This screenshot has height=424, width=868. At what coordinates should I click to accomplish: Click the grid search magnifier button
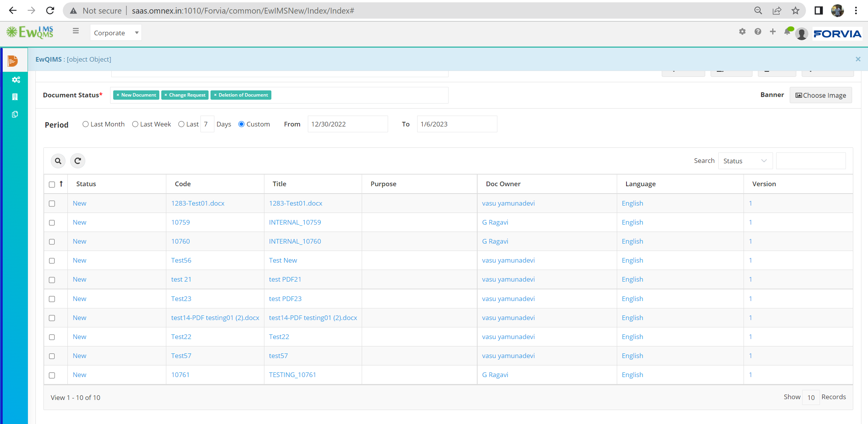58,161
